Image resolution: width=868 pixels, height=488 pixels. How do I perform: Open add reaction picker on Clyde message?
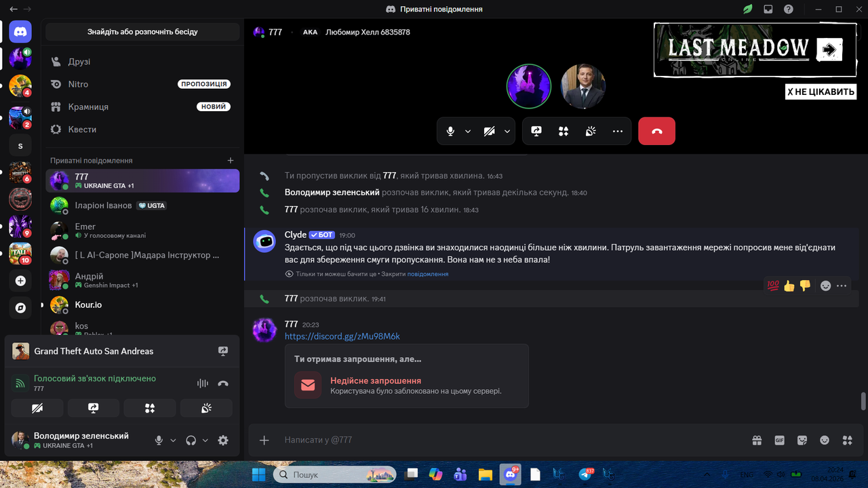pos(825,286)
